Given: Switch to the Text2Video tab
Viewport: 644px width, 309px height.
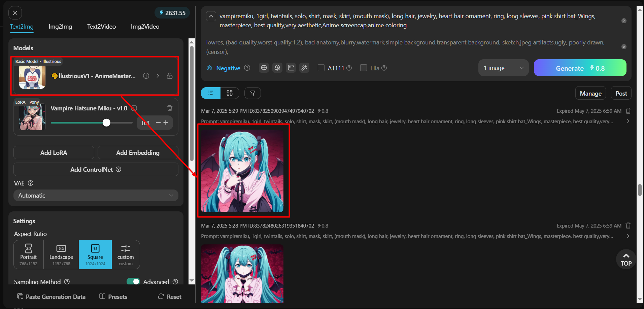Looking at the screenshot, I should (101, 26).
